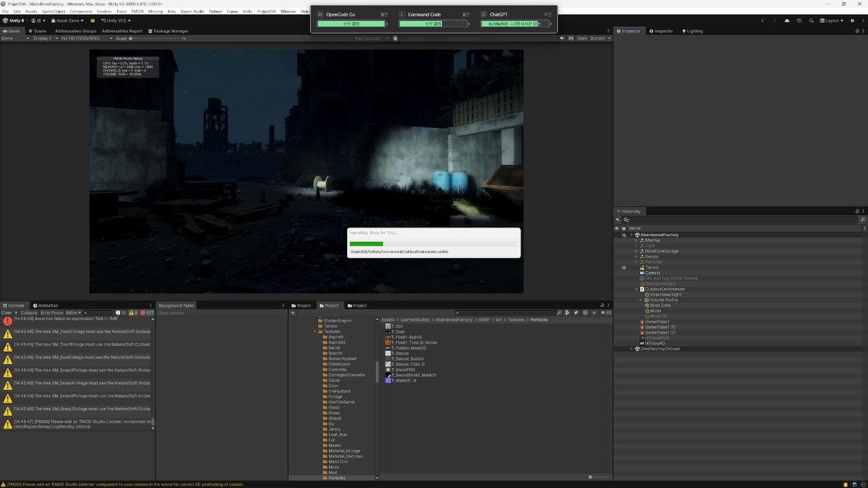Click the Hierarchy search magnifier icon
The height and width of the screenshot is (488, 868).
[x=627, y=220]
